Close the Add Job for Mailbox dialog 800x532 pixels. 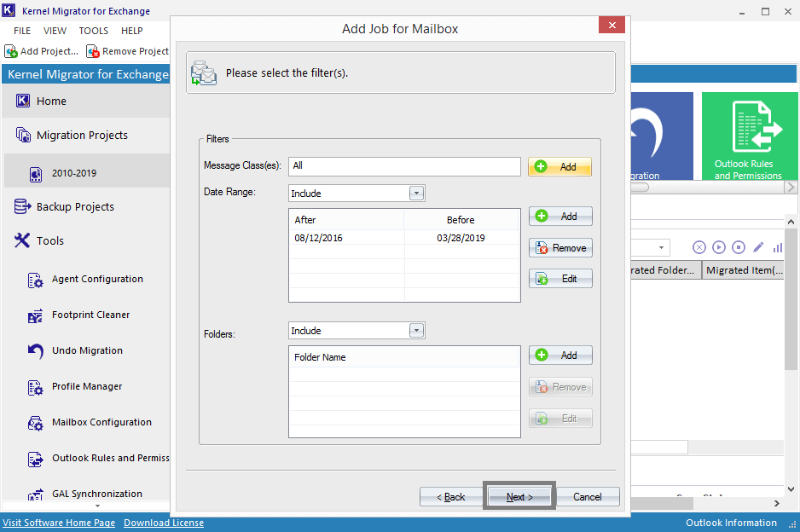click(612, 25)
